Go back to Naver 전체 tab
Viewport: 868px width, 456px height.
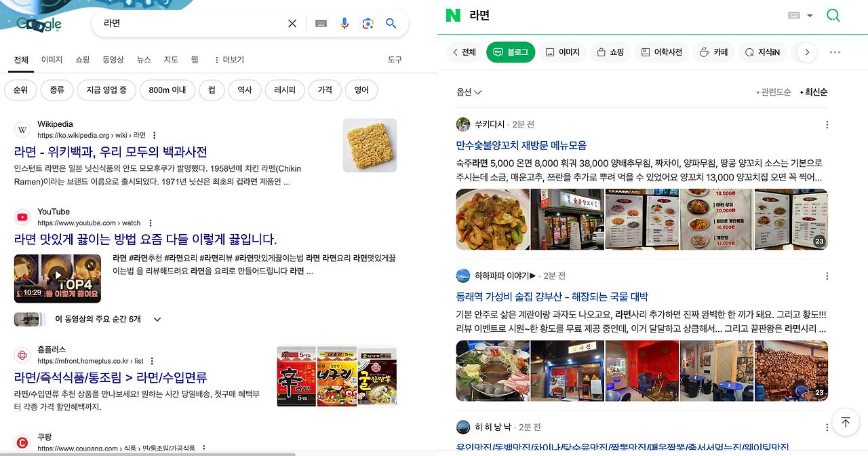464,52
